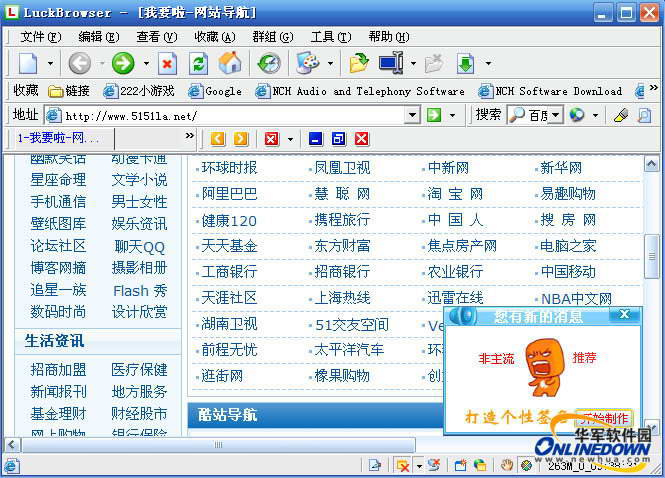Viewport: 665px width, 478px height.
Task: Click the paint palette skin icon
Action: [308, 64]
